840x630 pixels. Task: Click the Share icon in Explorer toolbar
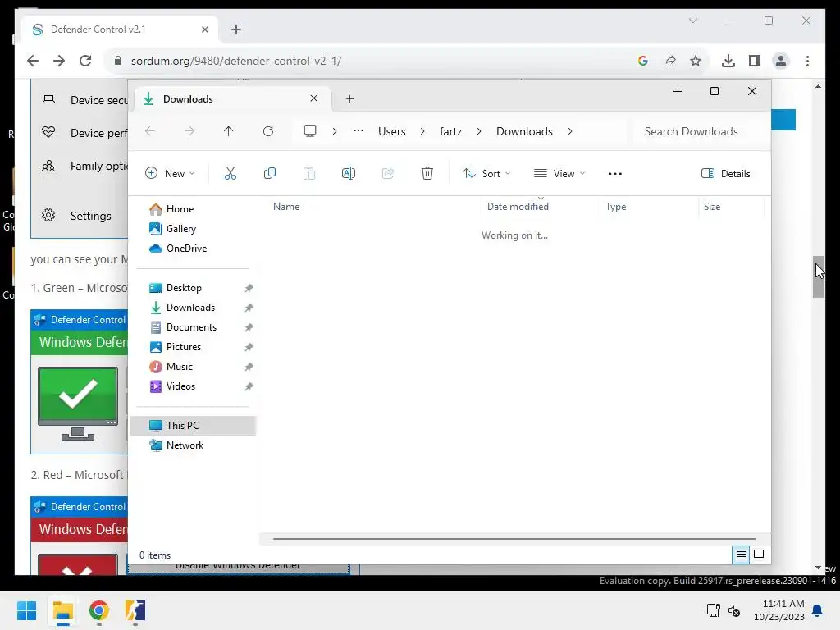pyautogui.click(x=388, y=173)
